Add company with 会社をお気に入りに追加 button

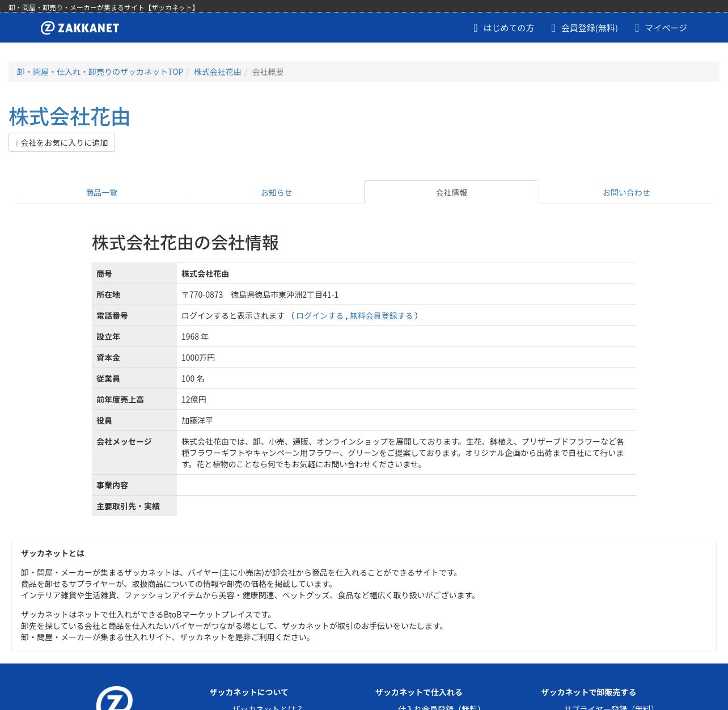(62, 142)
